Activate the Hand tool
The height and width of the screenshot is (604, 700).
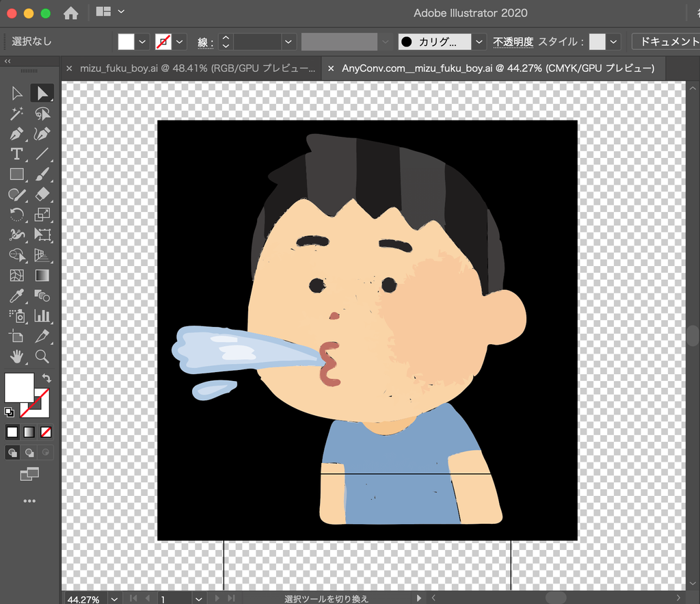(x=16, y=356)
